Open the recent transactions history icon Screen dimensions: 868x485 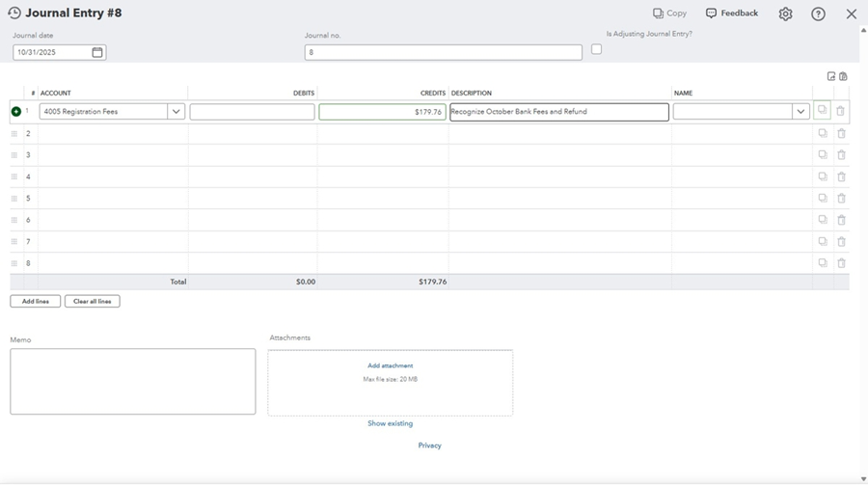14,13
